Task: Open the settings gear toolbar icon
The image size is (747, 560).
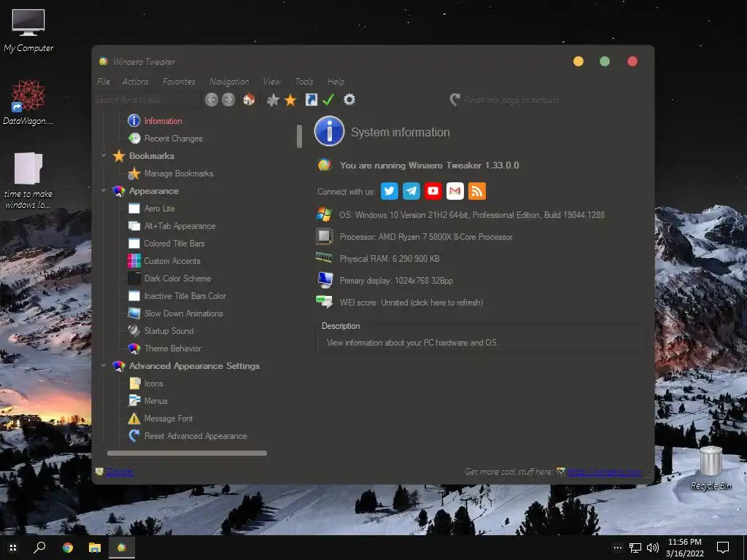Action: click(349, 99)
